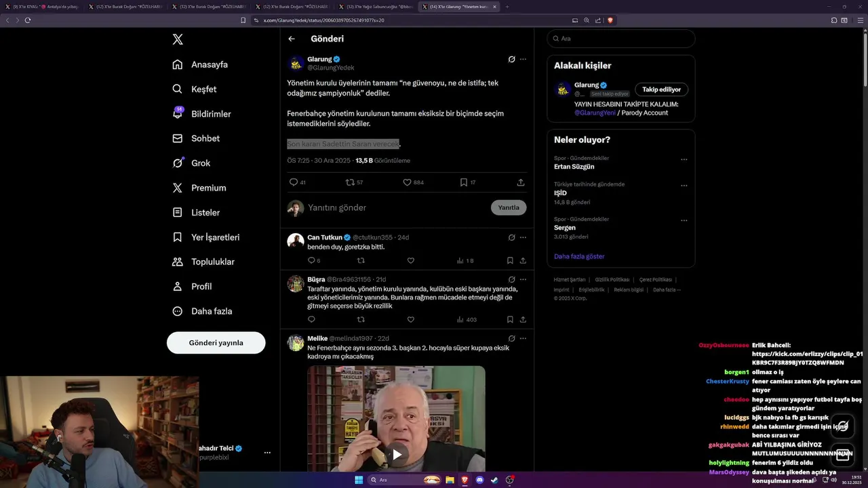This screenshot has width=868, height=488.
Task: Switch to the Yağız Sabuncuoğlu tab
Action: (375, 6)
